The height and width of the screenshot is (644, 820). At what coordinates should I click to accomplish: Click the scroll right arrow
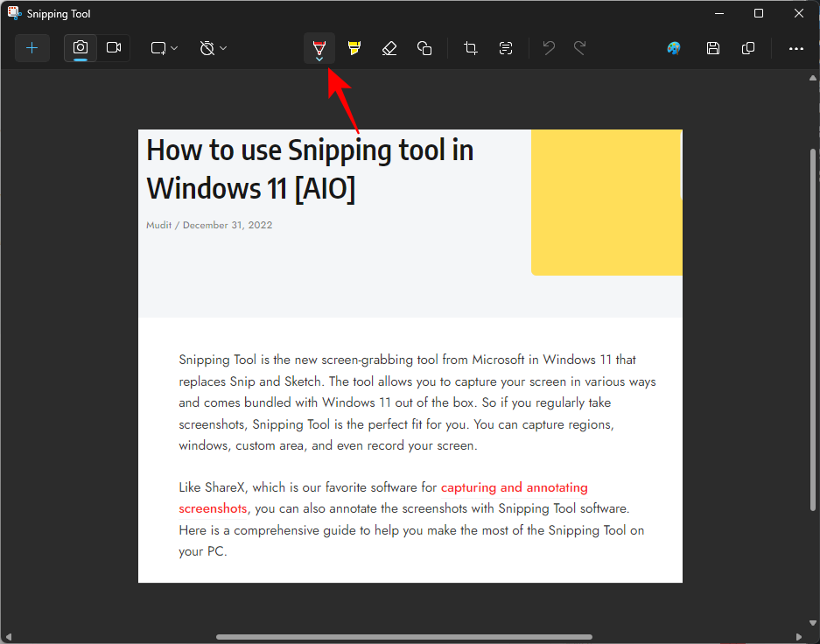(x=798, y=637)
